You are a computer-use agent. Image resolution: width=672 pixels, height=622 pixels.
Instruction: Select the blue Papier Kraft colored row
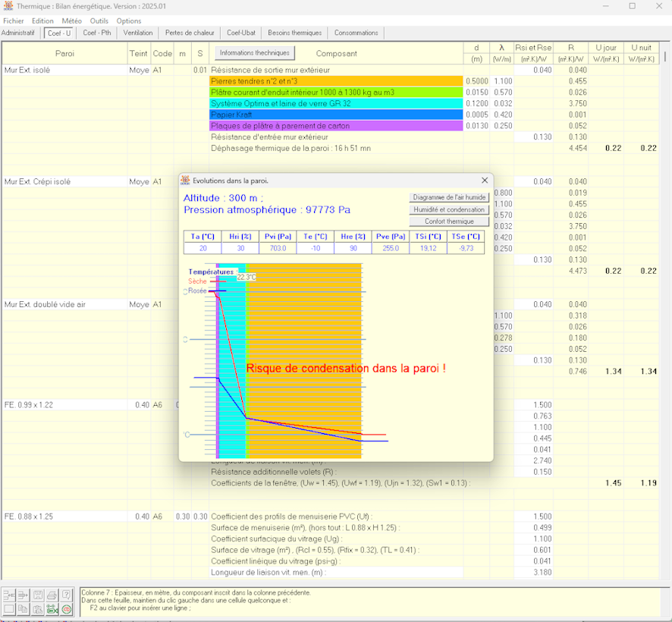click(336, 115)
